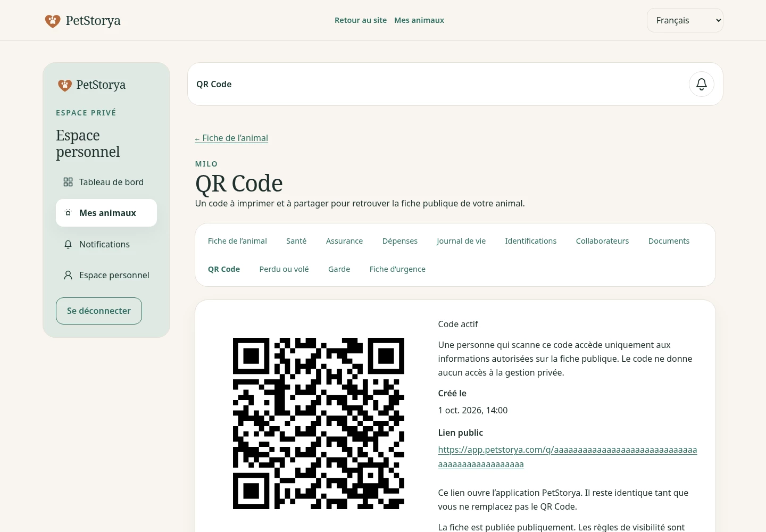Open the Documents tab
Viewport: 766px width, 532px height.
(669, 241)
